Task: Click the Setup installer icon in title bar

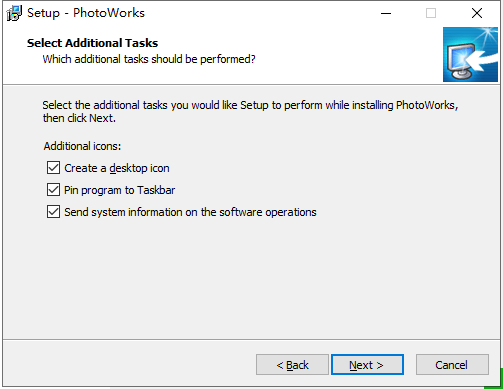Action: tap(14, 13)
